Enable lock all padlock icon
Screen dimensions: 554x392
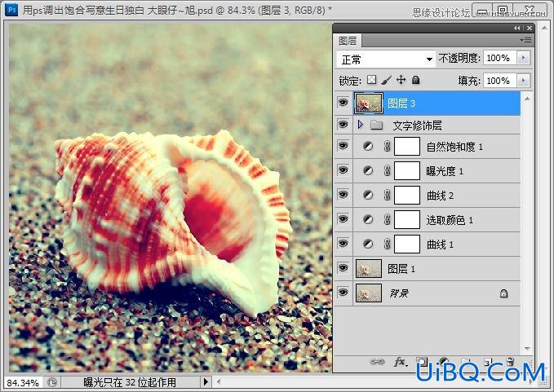tap(416, 80)
